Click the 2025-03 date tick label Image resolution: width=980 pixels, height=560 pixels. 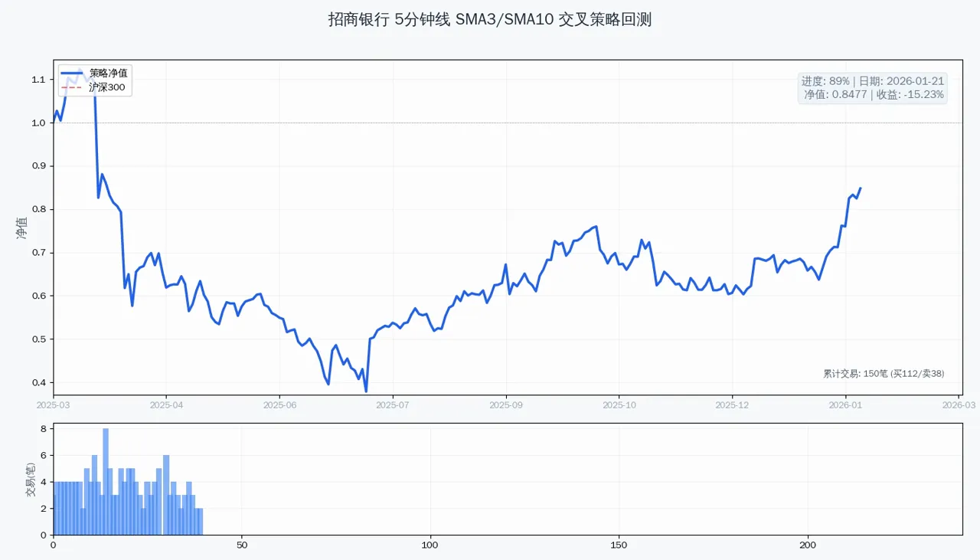(x=54, y=404)
